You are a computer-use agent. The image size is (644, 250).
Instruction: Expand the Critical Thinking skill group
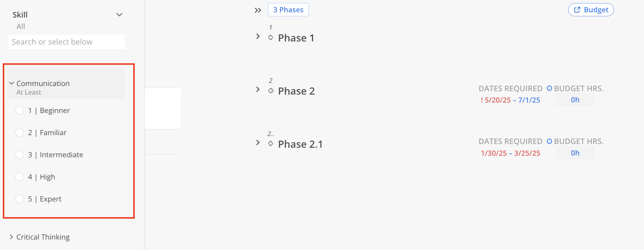(x=11, y=237)
